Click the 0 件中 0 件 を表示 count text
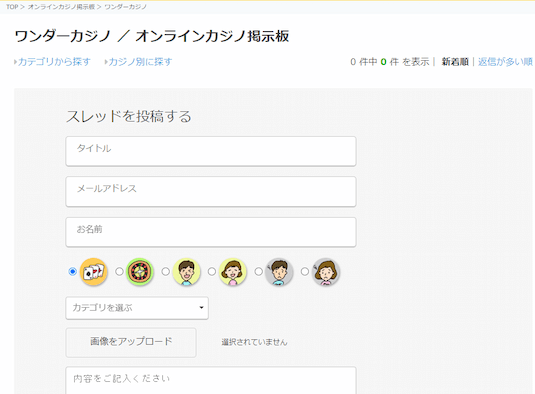The width and height of the screenshot is (535, 394). coord(390,62)
